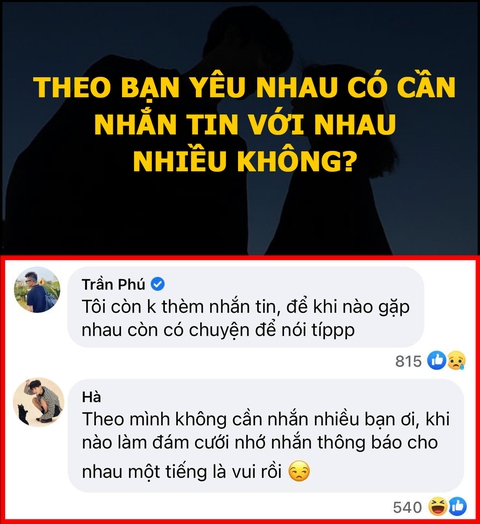
Task: Click the like reaction icon on 815 count
Action: click(437, 361)
